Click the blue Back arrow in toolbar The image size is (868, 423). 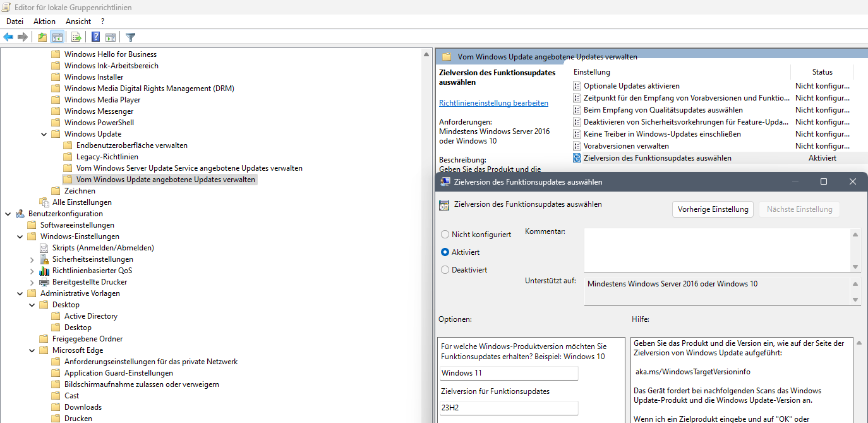click(8, 37)
